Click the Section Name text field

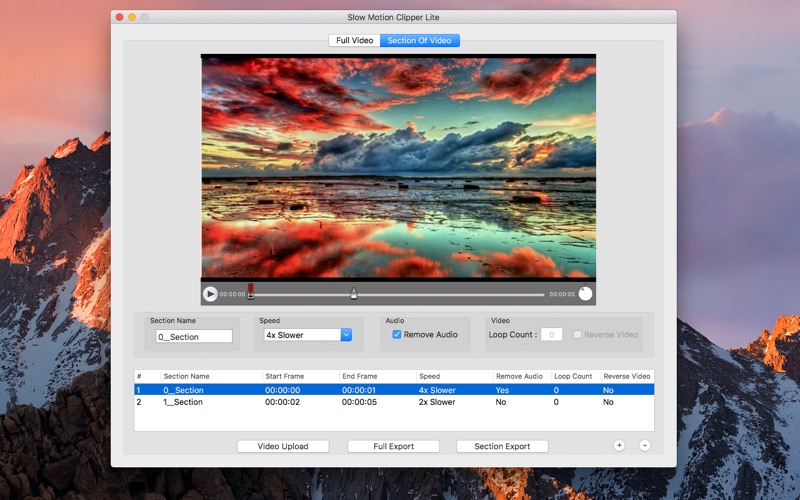pyautogui.click(x=194, y=337)
